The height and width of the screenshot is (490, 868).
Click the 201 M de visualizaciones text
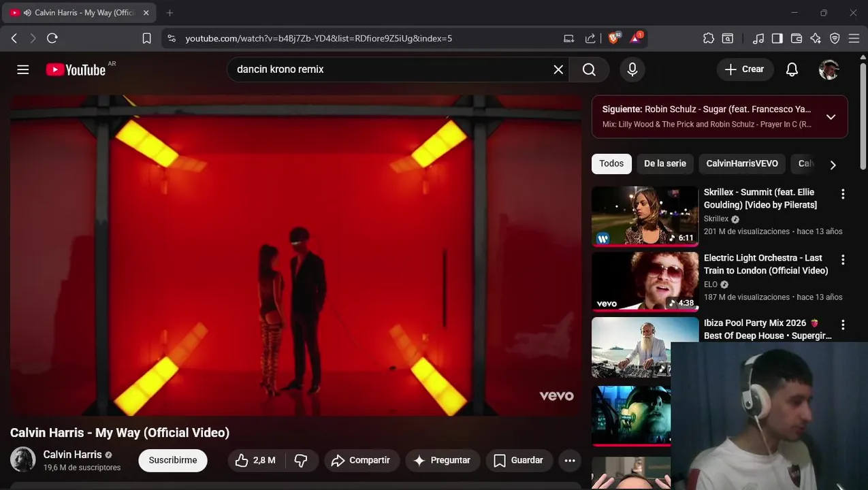(747, 231)
